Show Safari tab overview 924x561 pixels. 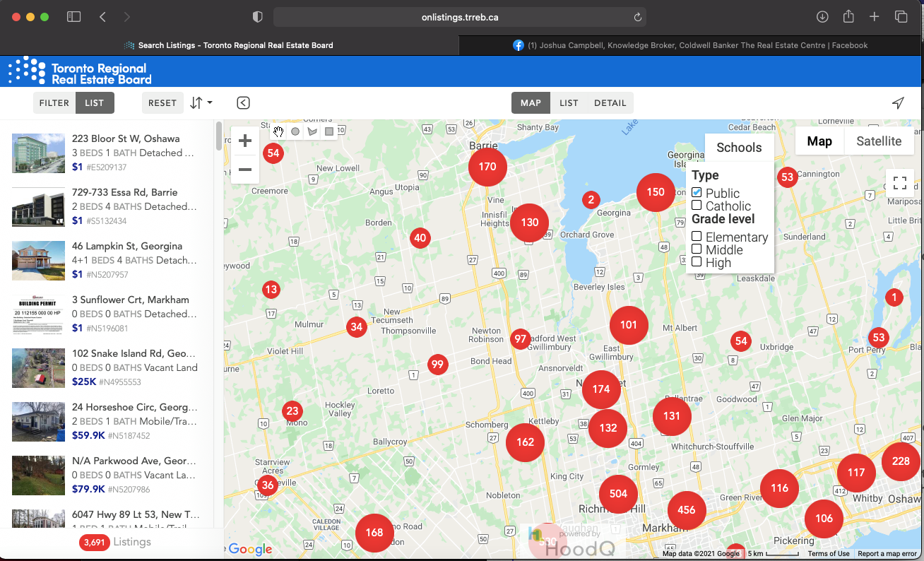[901, 17]
